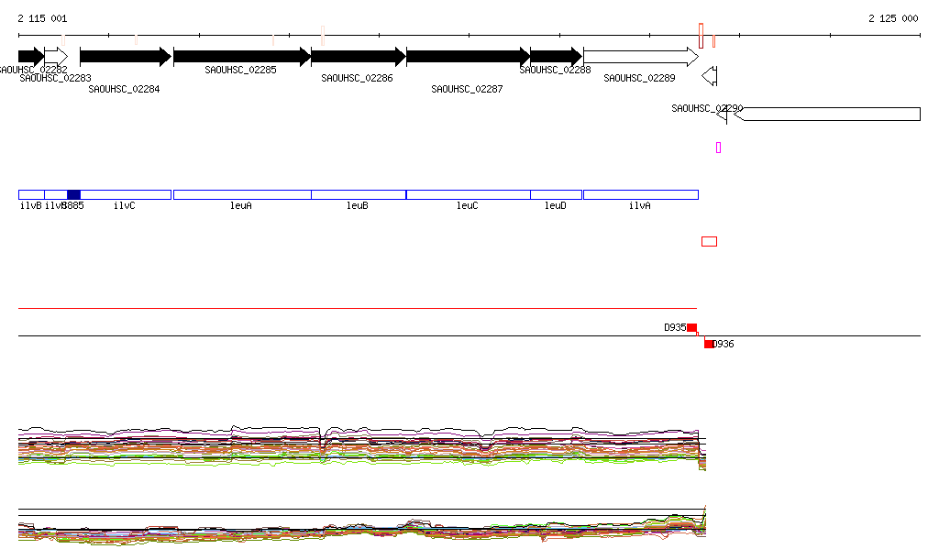
Task: Select the ilvC blue outlined box
Action: [126, 195]
